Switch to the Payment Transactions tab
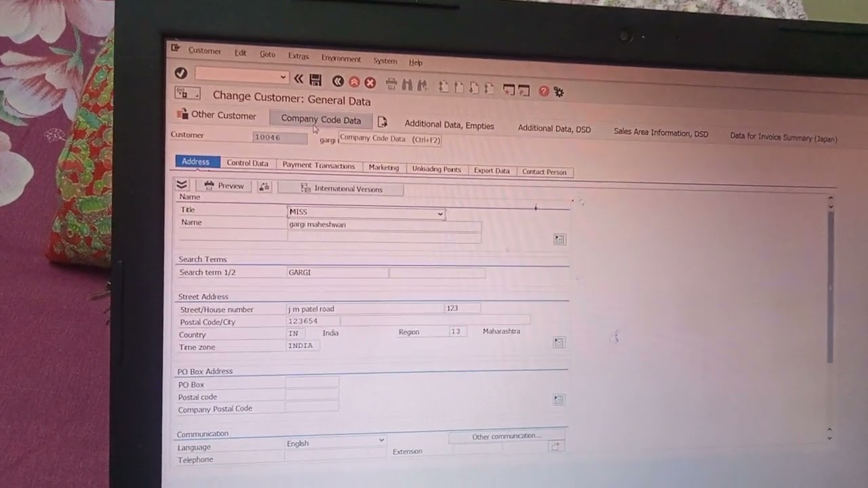The height and width of the screenshot is (488, 868). [319, 165]
